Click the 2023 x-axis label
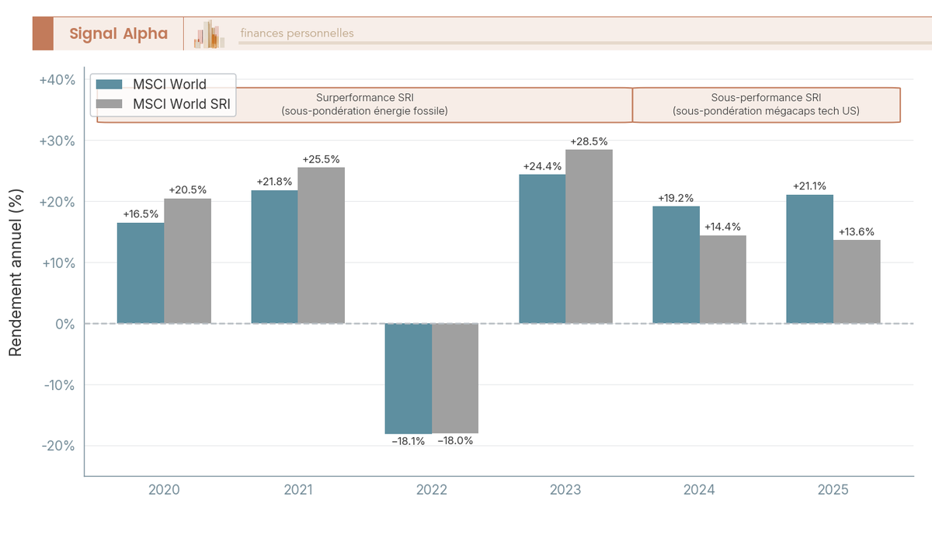This screenshot has width=932, height=560. pos(565,490)
